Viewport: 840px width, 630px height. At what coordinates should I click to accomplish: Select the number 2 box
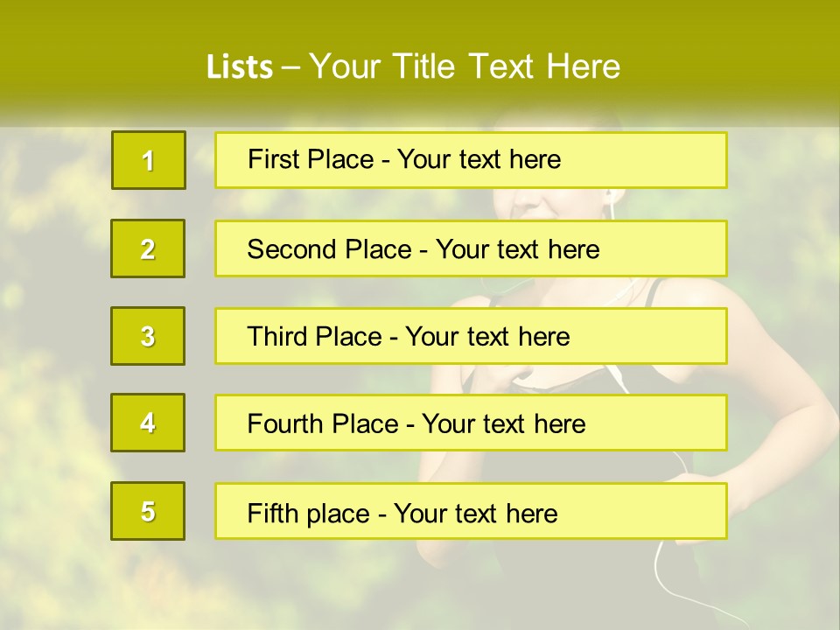(x=148, y=248)
